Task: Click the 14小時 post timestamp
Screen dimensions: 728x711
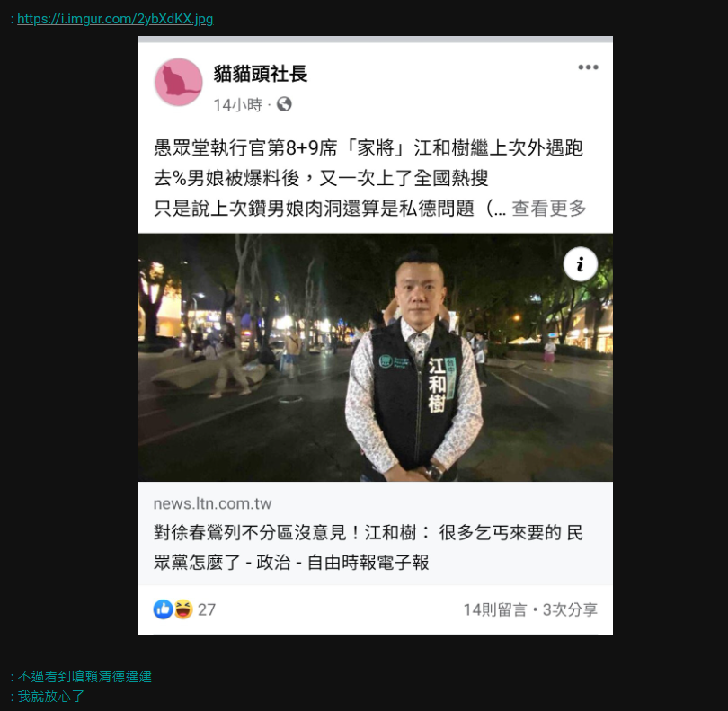Action: click(237, 105)
